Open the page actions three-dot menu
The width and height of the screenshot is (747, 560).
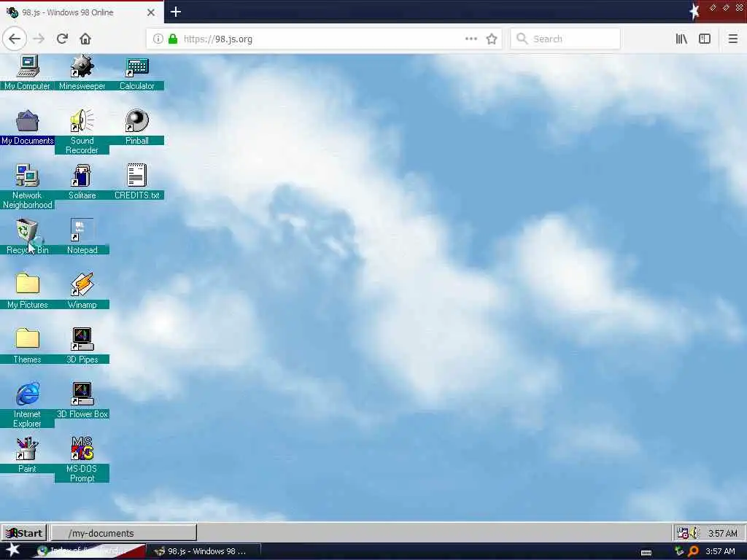point(471,39)
